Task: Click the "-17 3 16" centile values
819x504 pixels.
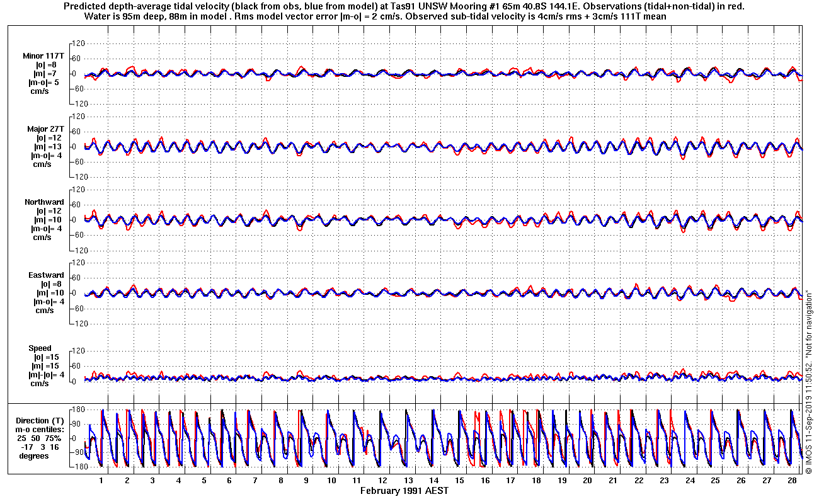Action: point(39,447)
